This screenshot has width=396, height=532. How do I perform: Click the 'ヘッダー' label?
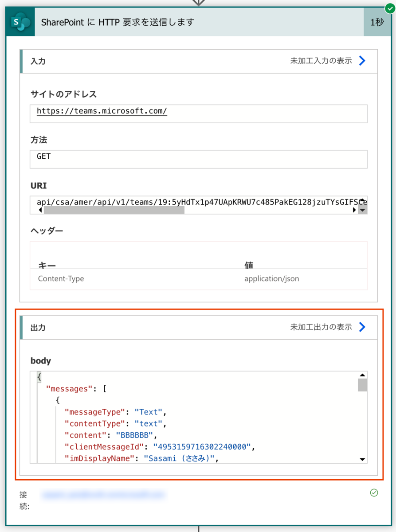(47, 231)
